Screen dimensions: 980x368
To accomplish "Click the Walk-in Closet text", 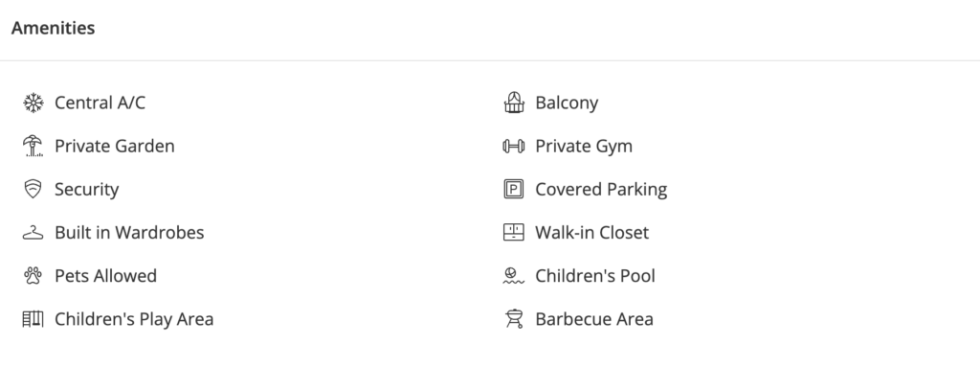I will pos(591,232).
